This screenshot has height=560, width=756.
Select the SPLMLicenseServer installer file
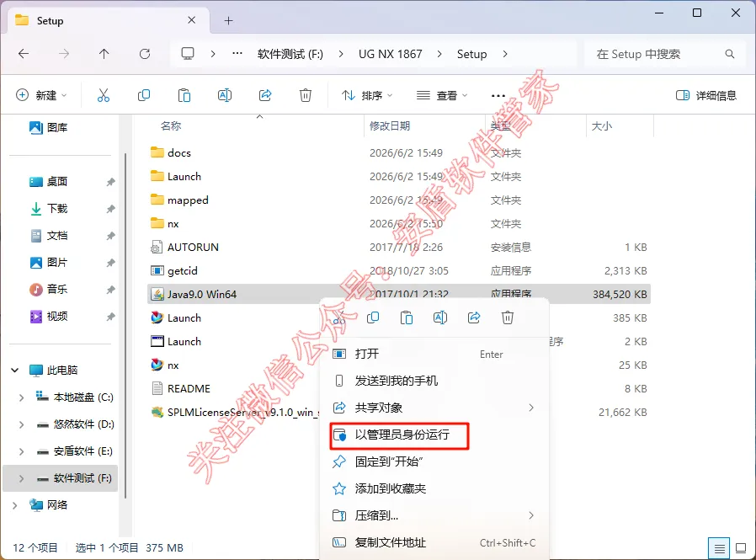pos(233,413)
